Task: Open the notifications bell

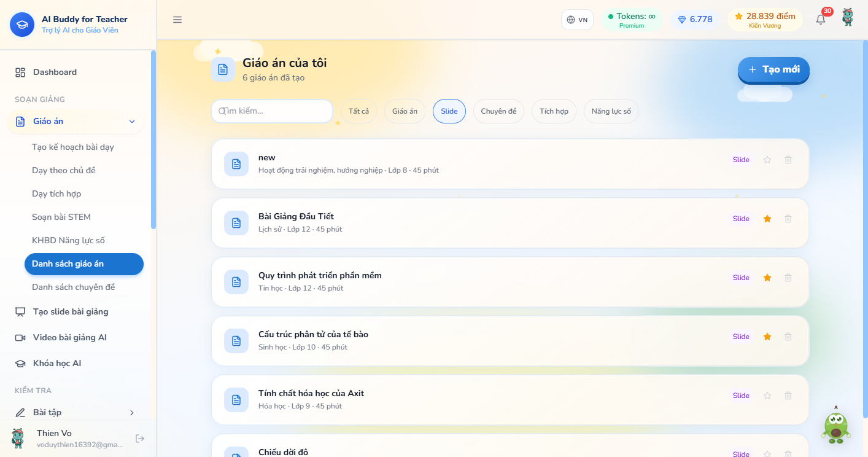Action: pyautogui.click(x=821, y=20)
